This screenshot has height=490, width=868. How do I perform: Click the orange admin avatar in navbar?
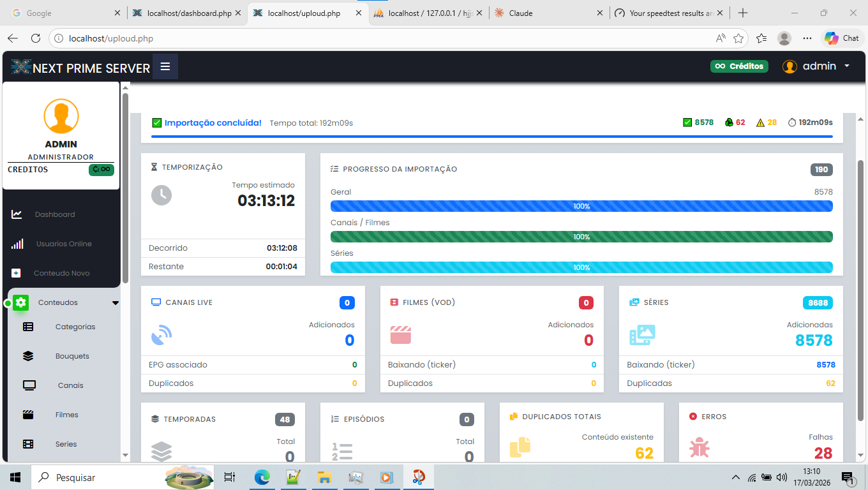[x=790, y=66]
